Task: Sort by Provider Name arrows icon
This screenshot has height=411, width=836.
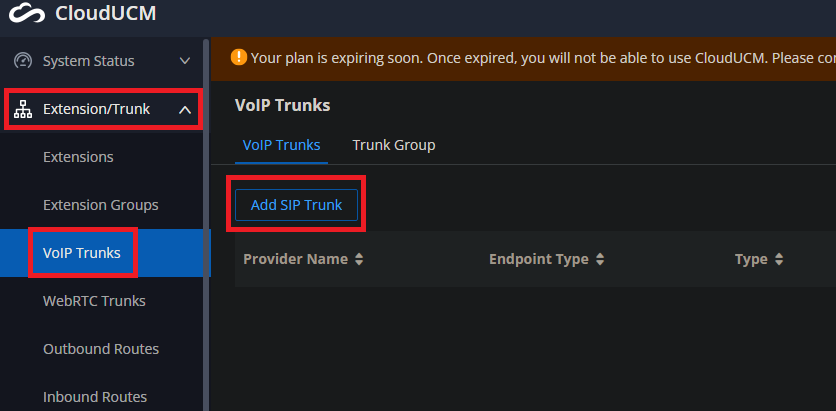Action: pyautogui.click(x=359, y=260)
